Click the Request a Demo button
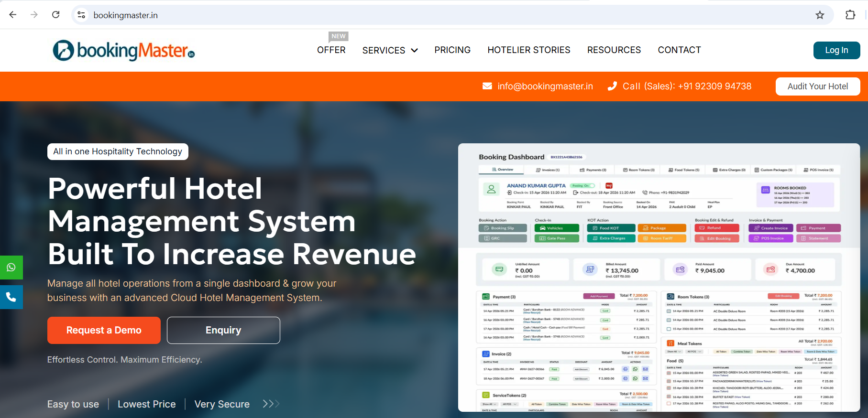Screen dimensions: 868x418 point(104,330)
